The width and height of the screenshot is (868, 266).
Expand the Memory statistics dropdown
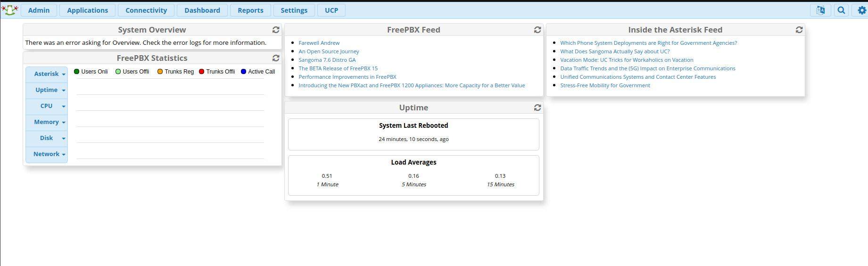click(x=47, y=122)
